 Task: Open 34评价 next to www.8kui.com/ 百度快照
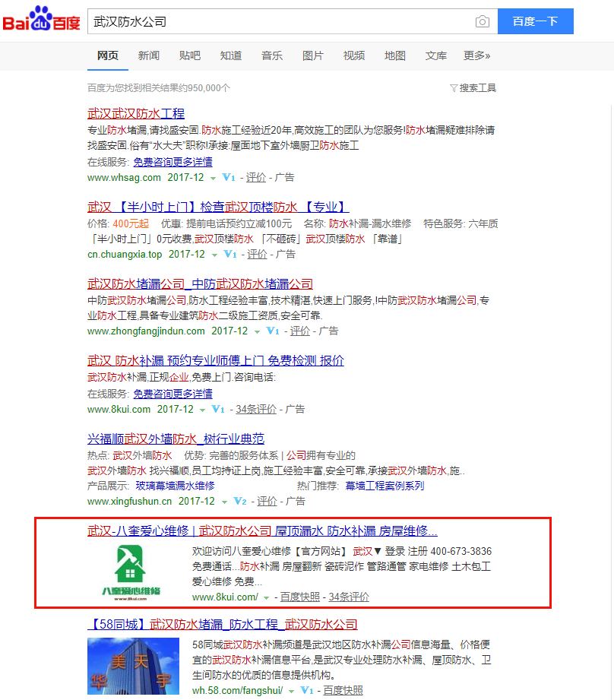point(349,597)
